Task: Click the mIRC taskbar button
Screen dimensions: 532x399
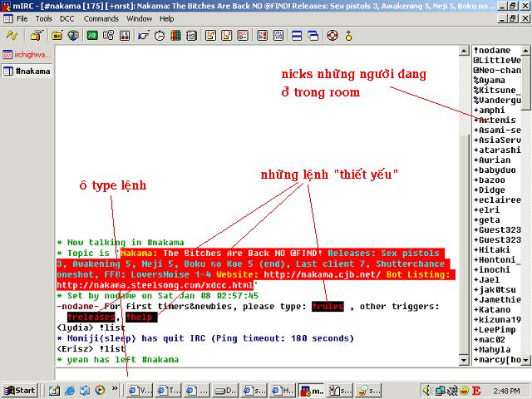Action: click(311, 391)
